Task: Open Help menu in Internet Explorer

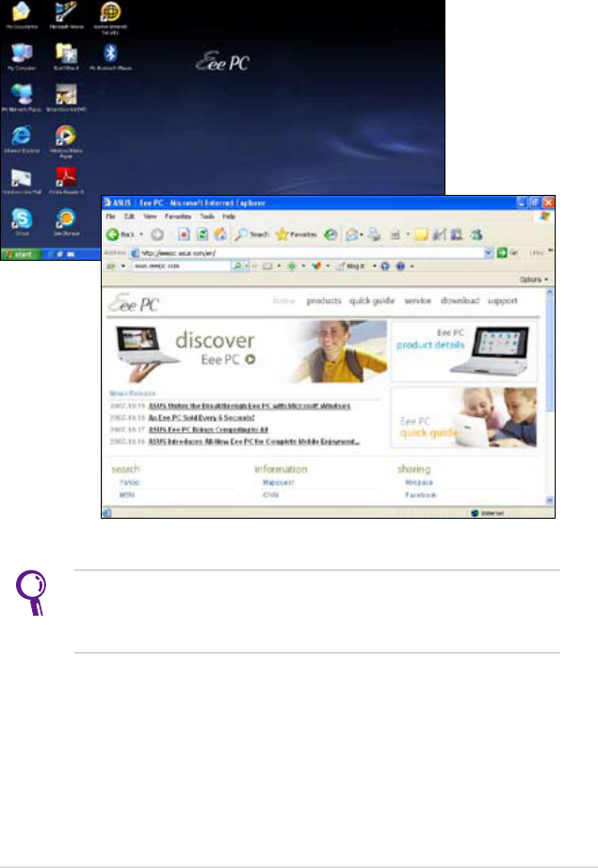Action: (x=229, y=217)
